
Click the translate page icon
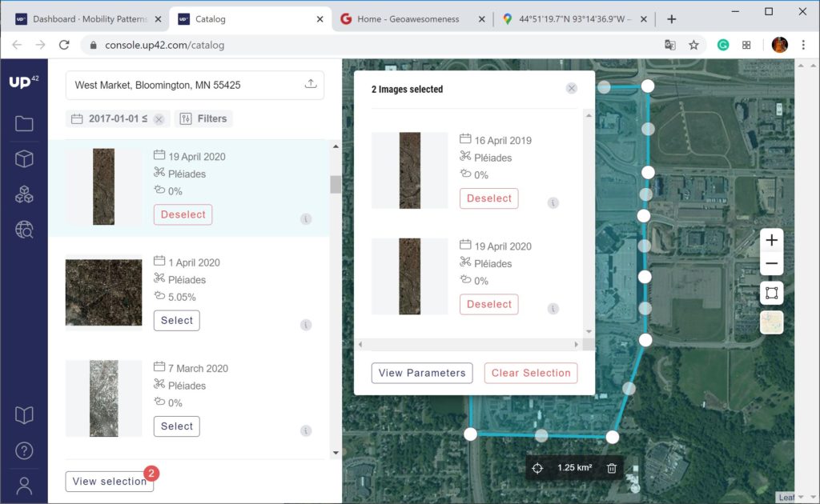click(670, 46)
